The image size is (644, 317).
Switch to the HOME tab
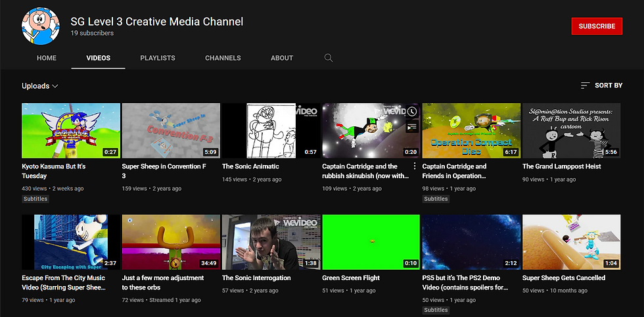(47, 58)
